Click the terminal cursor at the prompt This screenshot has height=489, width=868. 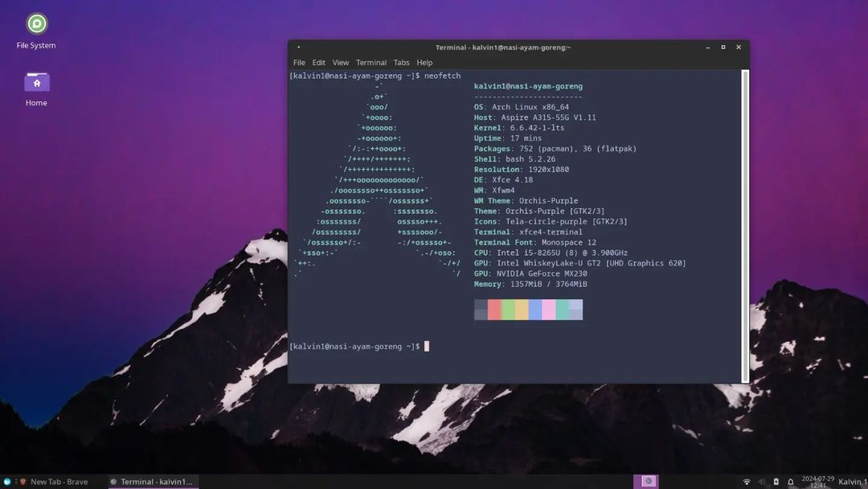pos(427,346)
